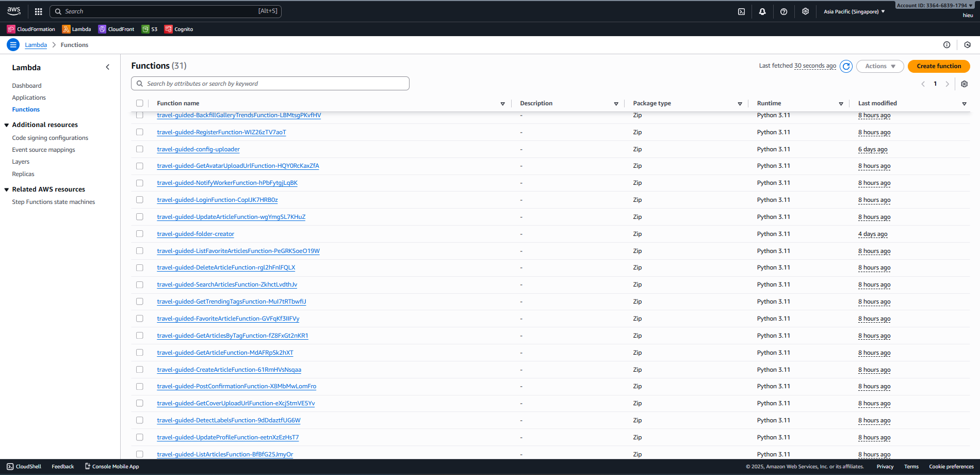This screenshot has width=980, height=475.
Task: Collapse the Additional resources section
Action: pos(6,124)
